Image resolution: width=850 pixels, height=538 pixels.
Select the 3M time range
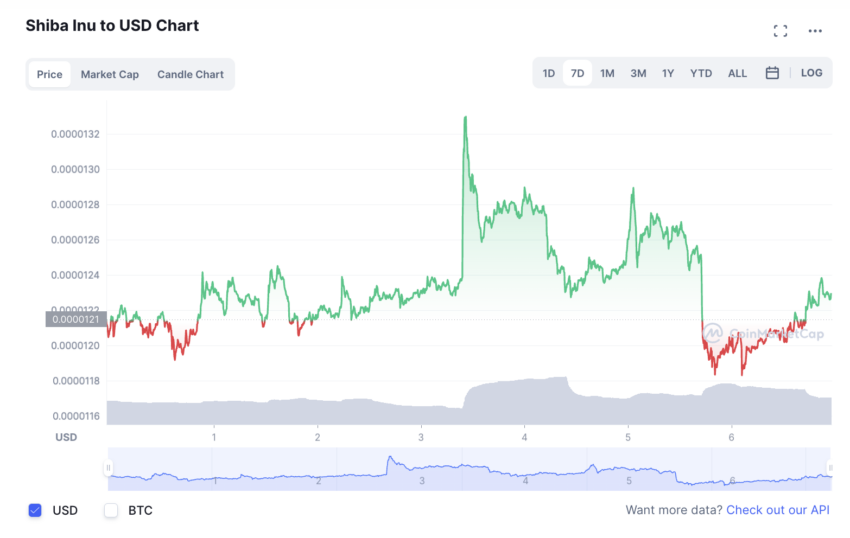(x=638, y=73)
